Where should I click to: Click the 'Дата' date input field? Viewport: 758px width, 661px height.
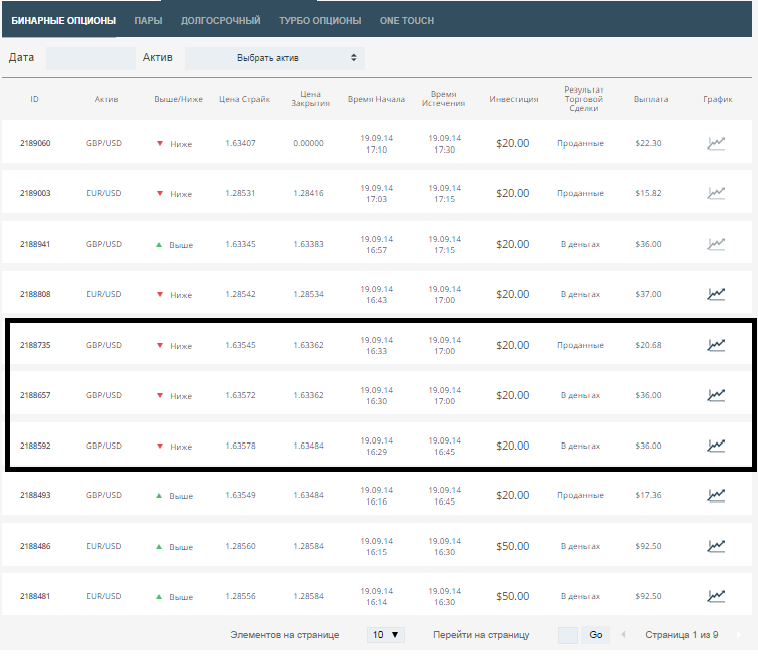(90, 58)
